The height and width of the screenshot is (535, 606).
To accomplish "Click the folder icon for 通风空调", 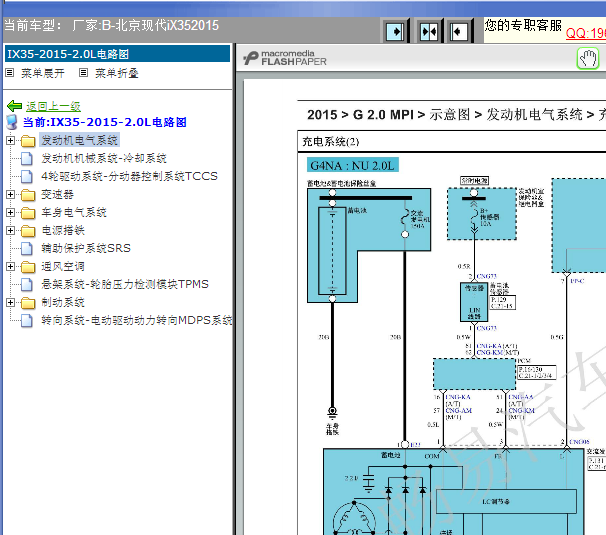I will 28,267.
